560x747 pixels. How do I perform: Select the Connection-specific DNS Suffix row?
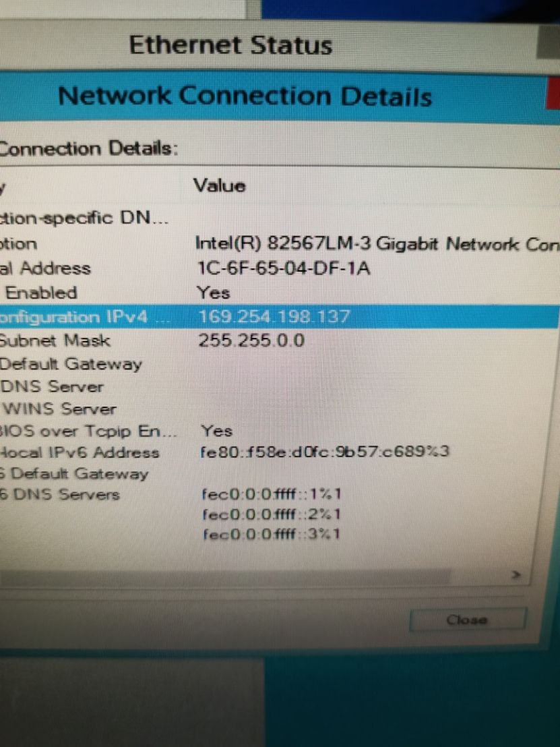click(279, 218)
